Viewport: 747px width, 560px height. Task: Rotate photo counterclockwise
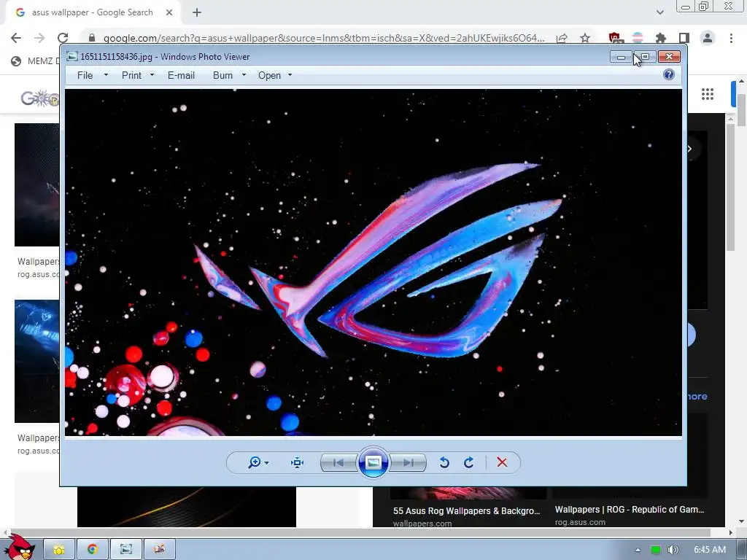click(444, 462)
